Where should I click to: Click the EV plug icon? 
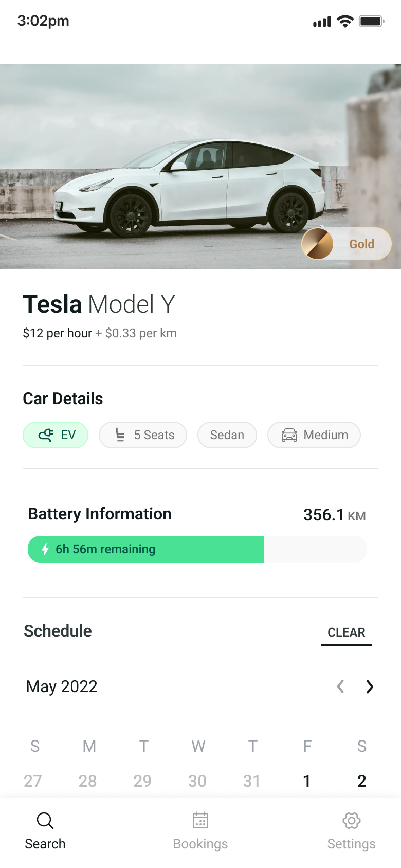click(x=46, y=435)
